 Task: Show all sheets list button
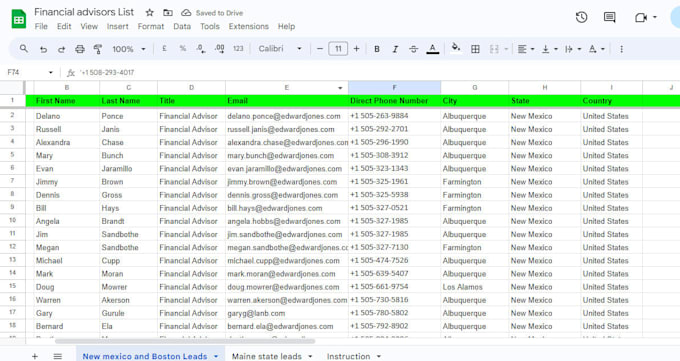point(58,356)
